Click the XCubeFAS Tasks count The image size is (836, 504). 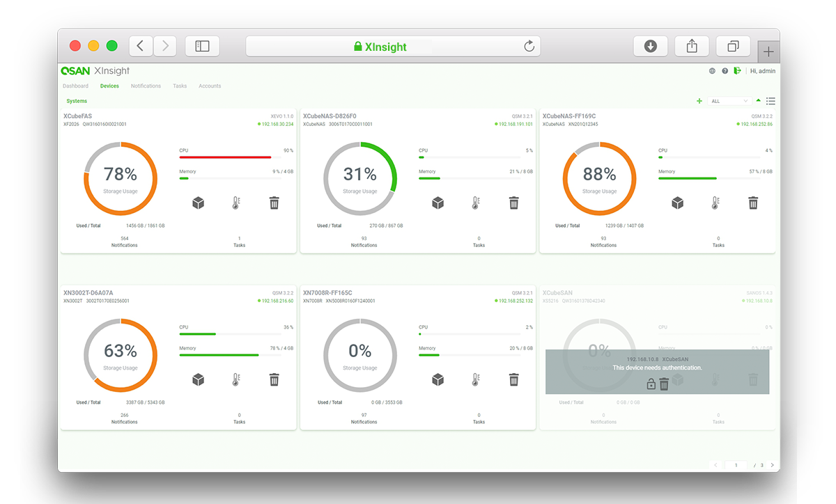click(x=239, y=239)
